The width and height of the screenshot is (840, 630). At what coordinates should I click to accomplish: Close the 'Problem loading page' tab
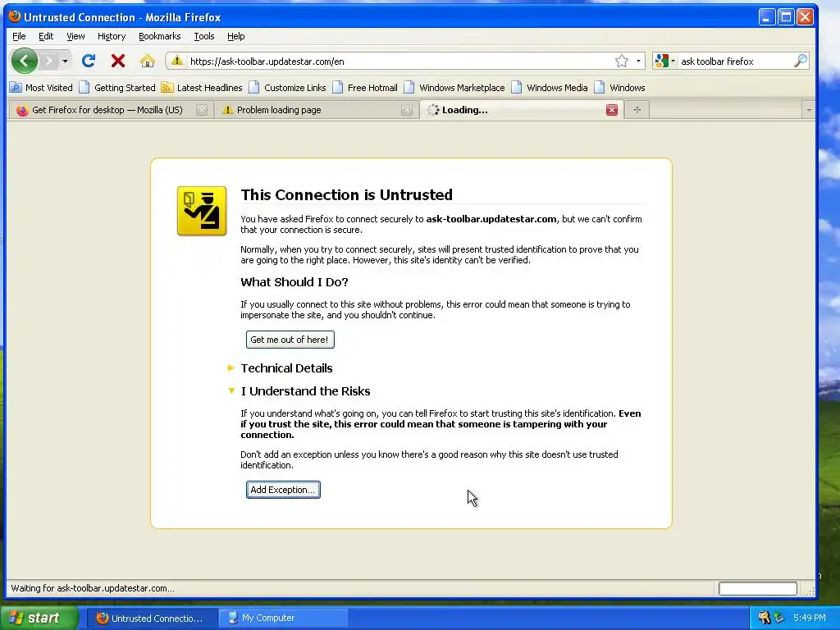[x=407, y=110]
